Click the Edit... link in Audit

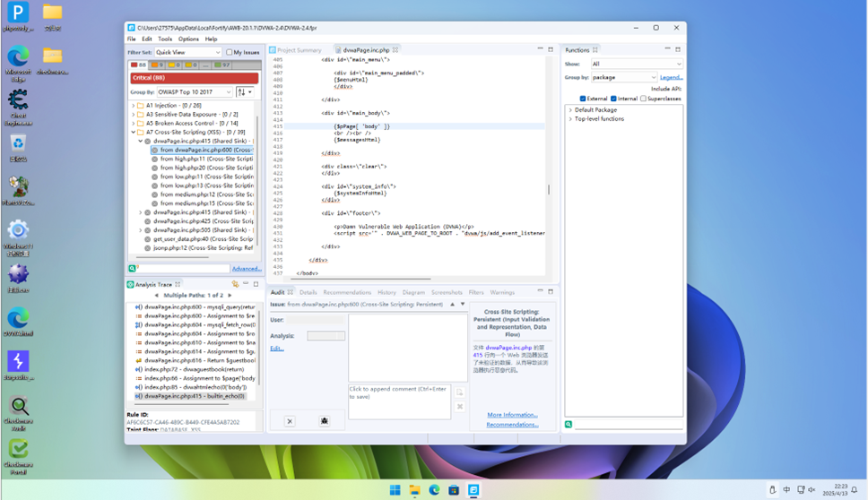(x=277, y=349)
